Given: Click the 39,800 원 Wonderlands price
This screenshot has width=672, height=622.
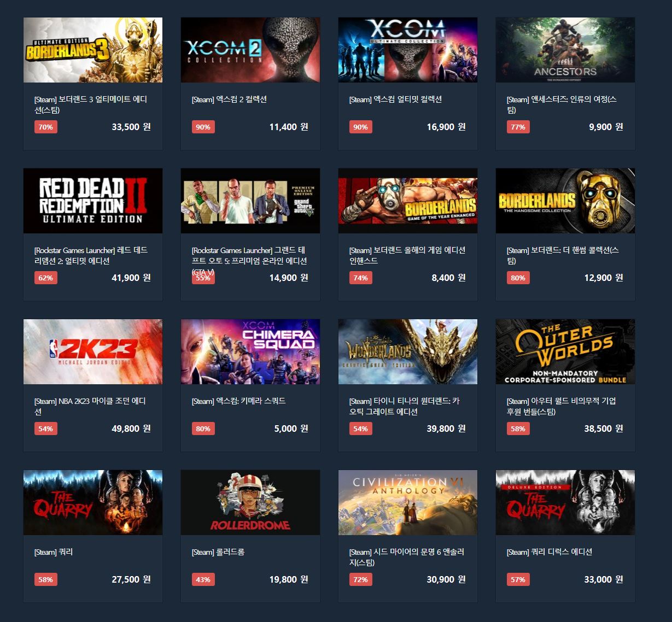Looking at the screenshot, I should point(446,429).
